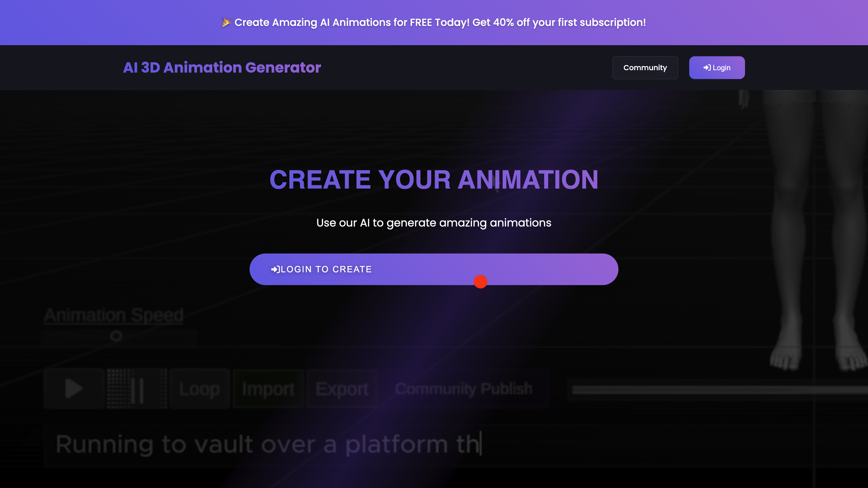868x488 pixels.
Task: Click the Login button in header
Action: pos(717,68)
